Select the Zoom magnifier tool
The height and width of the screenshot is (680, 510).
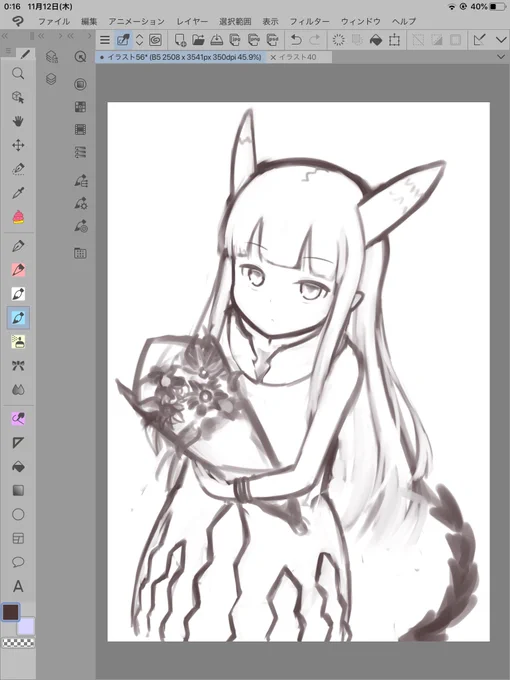point(18,73)
